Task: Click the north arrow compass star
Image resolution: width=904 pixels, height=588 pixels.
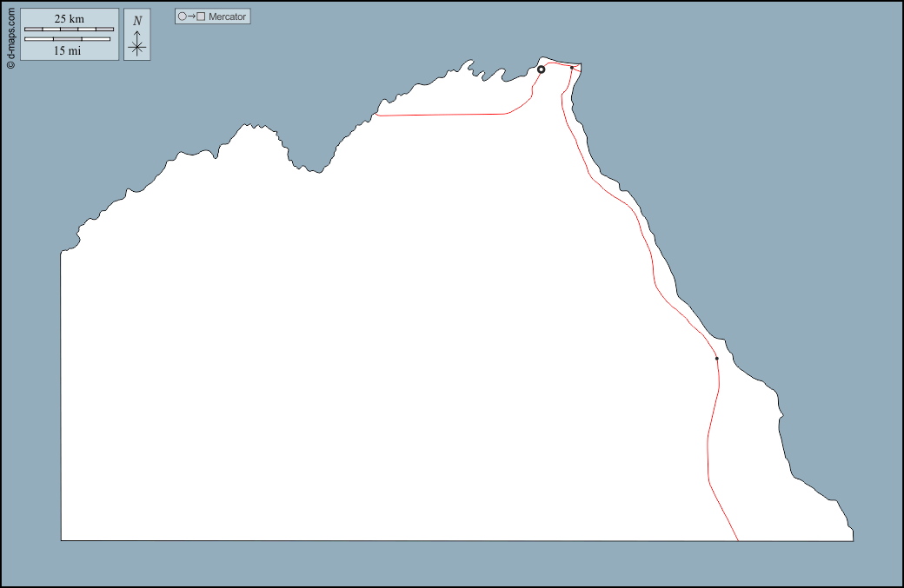Action: 137,48
